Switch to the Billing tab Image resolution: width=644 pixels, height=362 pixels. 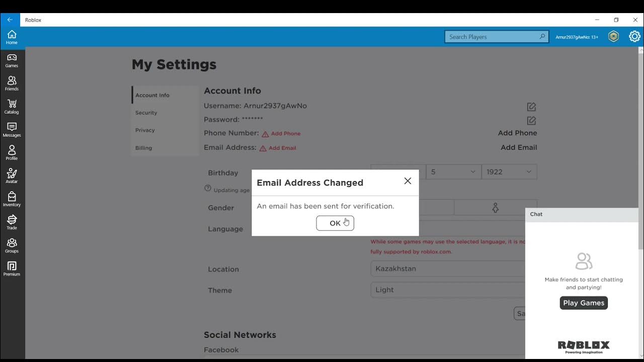coord(165,148)
